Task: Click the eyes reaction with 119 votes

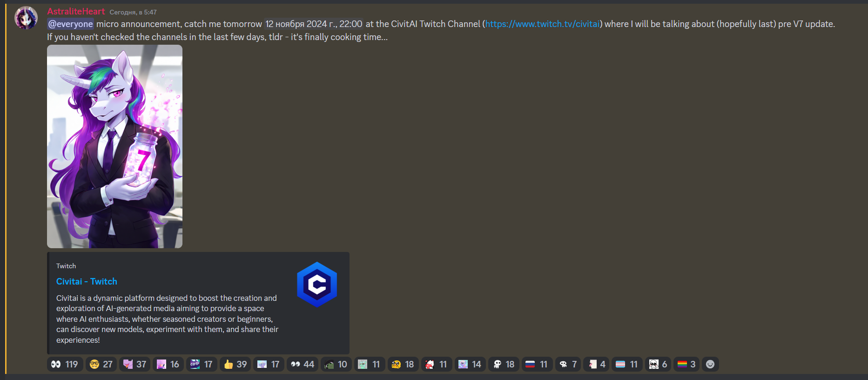Action: pos(65,364)
